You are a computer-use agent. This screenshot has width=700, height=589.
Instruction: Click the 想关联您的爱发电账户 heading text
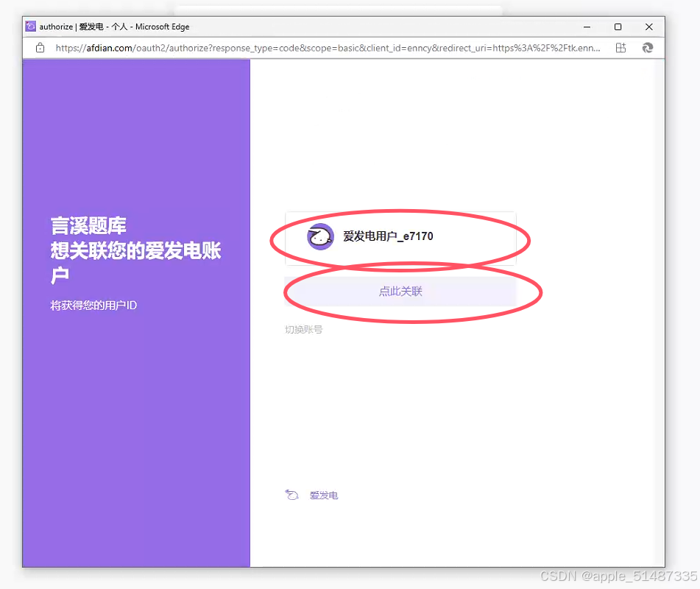click(x=135, y=263)
